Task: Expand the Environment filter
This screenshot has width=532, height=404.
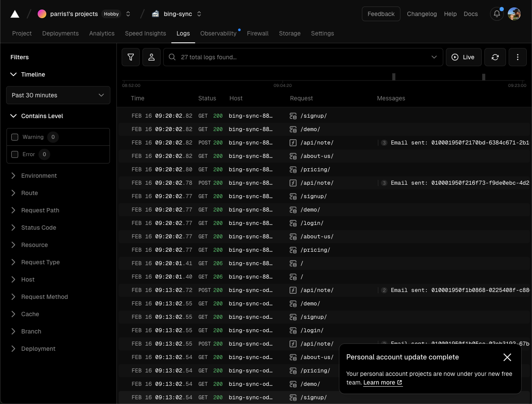Action: click(33, 176)
